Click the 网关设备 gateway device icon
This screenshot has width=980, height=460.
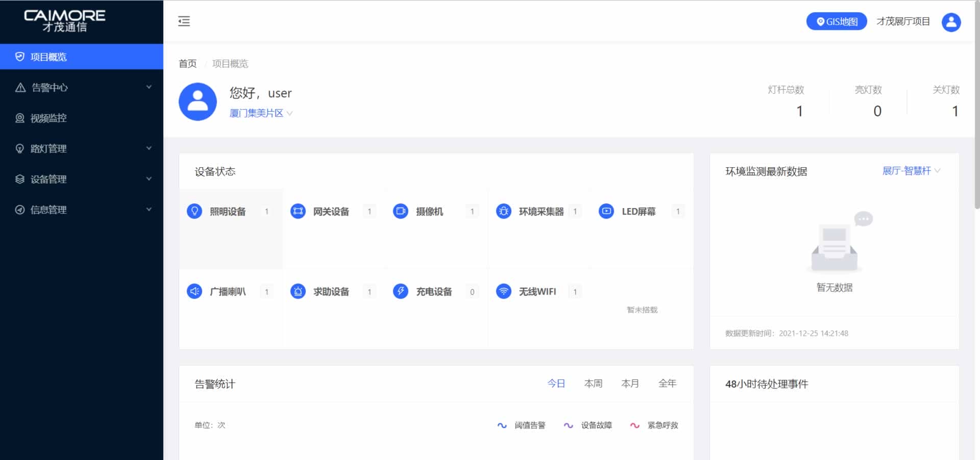tap(298, 211)
